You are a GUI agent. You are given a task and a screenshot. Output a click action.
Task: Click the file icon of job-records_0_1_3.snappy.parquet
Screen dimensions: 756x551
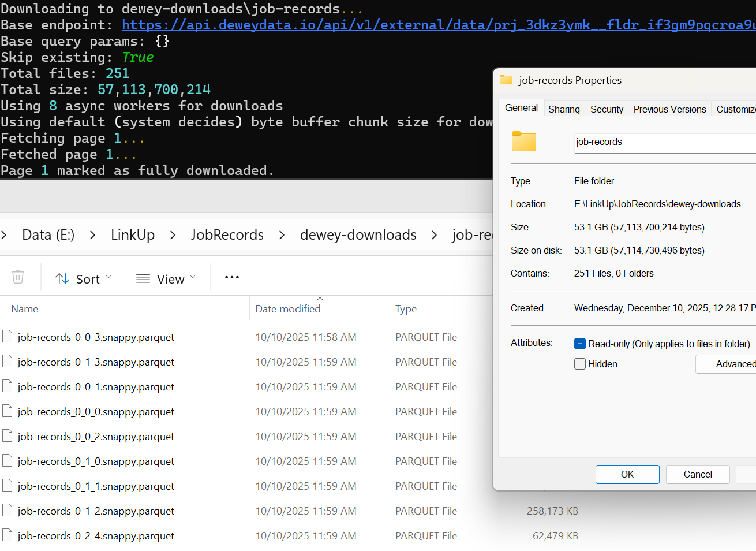click(x=8, y=362)
